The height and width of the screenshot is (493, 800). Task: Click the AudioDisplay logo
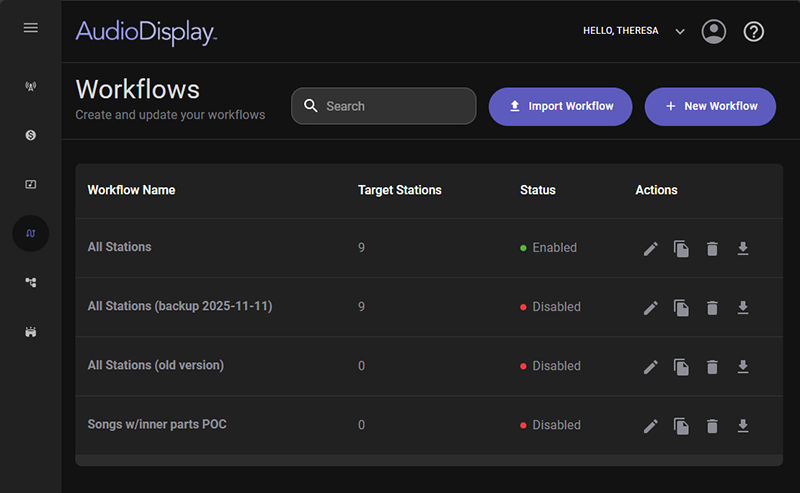tap(146, 32)
